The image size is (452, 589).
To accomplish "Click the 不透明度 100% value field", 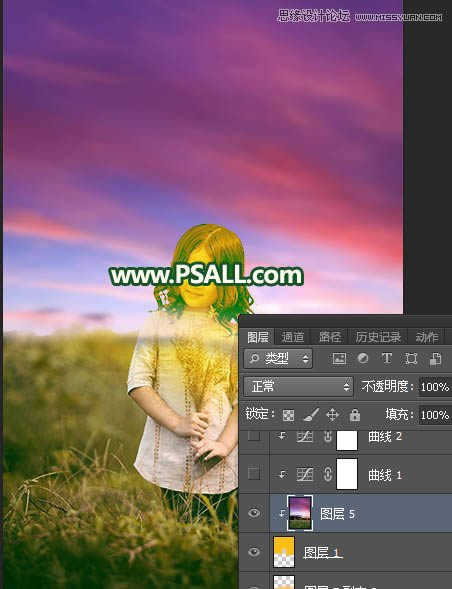I will 435,387.
